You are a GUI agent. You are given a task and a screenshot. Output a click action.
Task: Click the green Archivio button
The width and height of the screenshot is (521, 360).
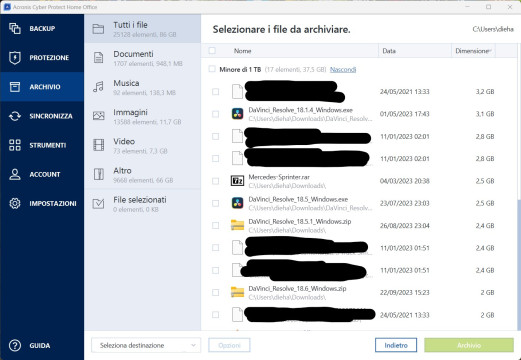pyautogui.click(x=469, y=345)
